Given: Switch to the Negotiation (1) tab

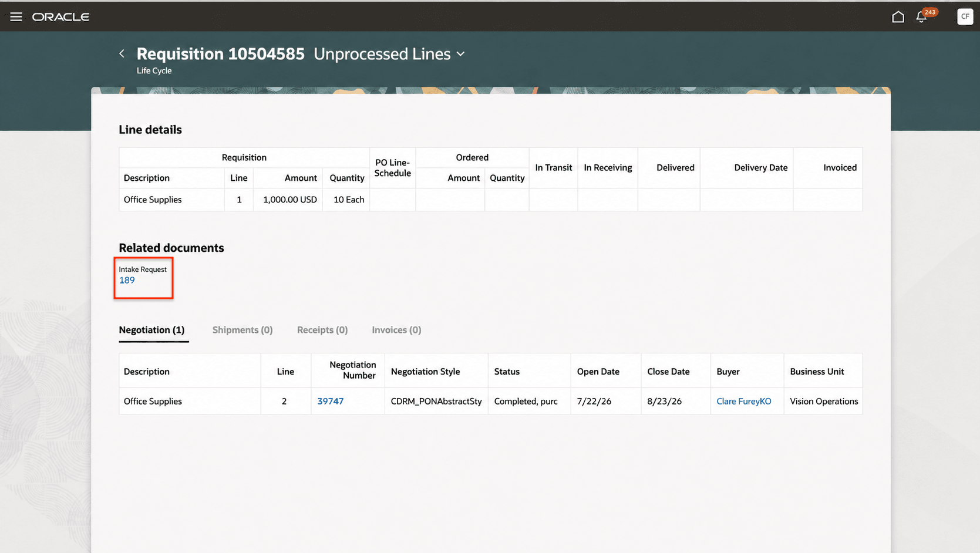Looking at the screenshot, I should point(151,330).
